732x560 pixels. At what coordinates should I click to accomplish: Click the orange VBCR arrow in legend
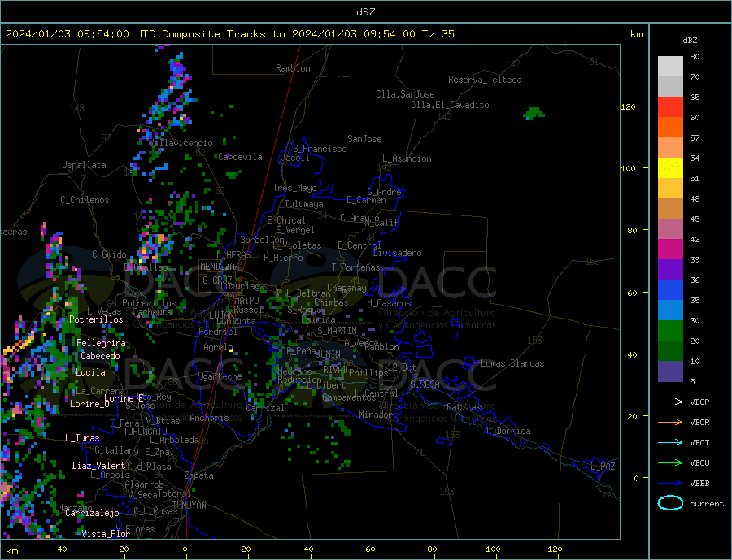click(670, 423)
